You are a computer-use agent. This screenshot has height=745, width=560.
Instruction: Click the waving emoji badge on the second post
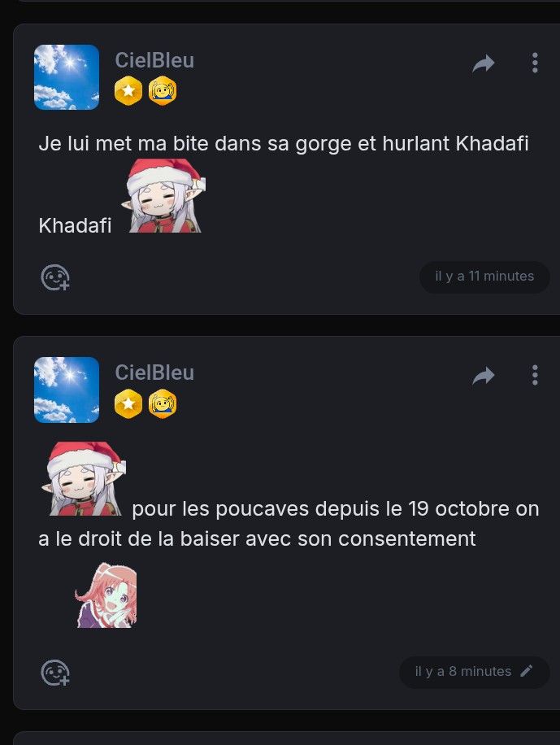[163, 404]
